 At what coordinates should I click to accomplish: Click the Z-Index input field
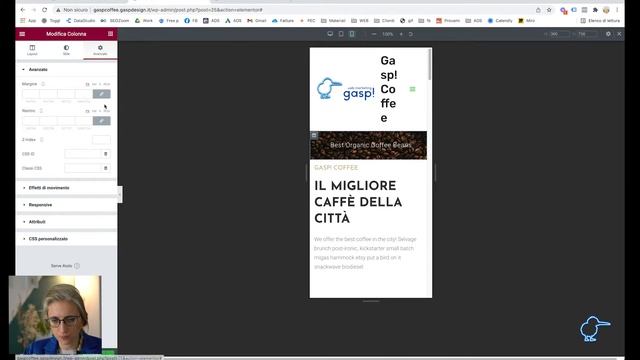click(x=101, y=140)
